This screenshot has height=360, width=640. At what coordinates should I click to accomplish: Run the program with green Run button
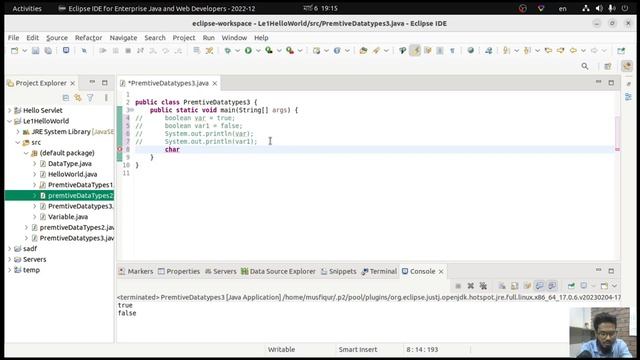pyautogui.click(x=248, y=51)
